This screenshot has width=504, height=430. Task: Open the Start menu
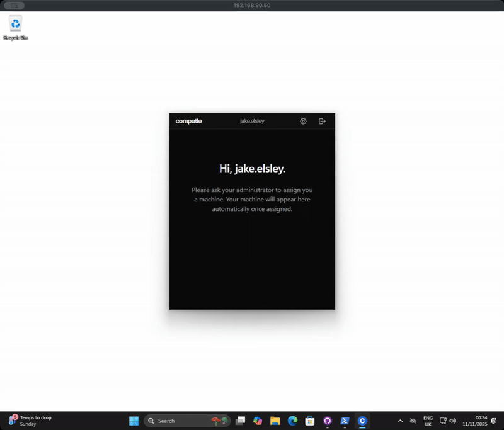(134, 421)
